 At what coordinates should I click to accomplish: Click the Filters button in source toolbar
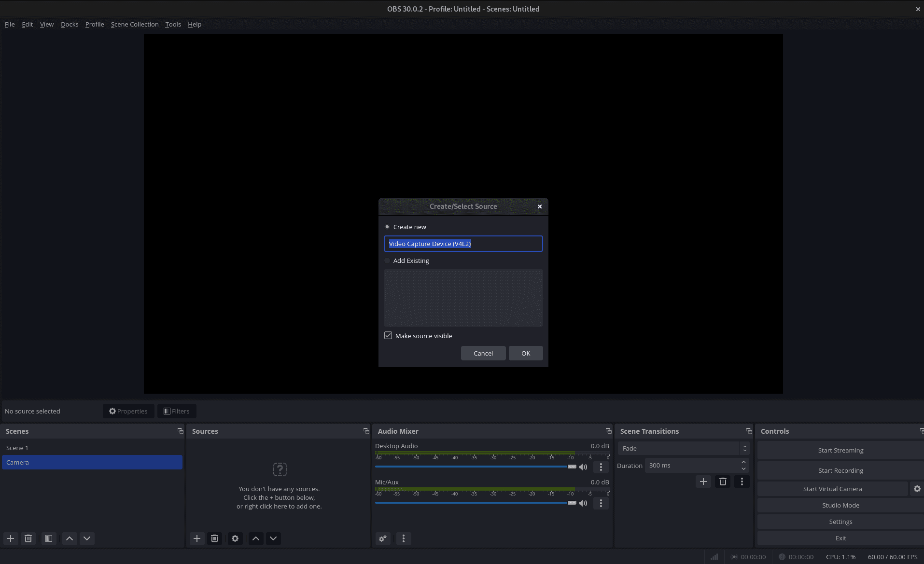tap(177, 411)
